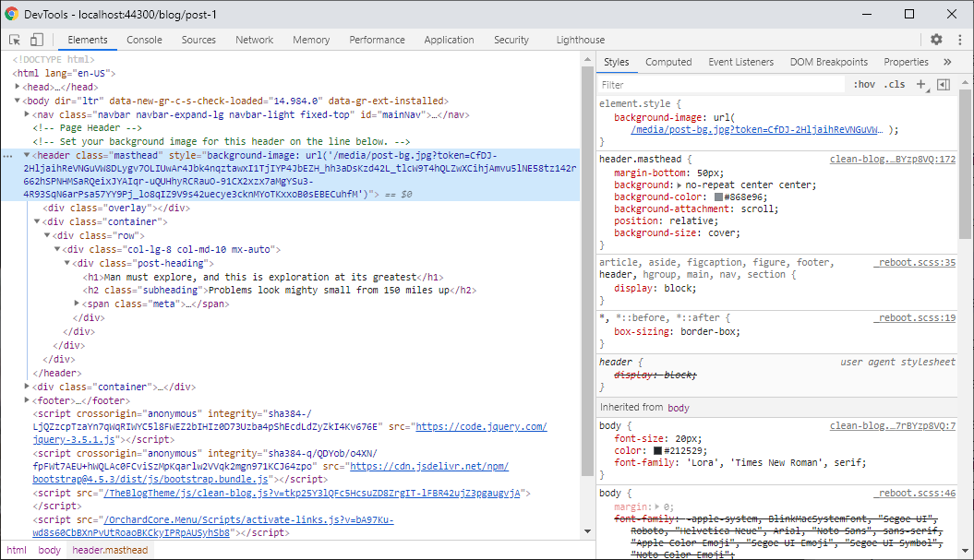
Task: Open color picker for #212529 swatch
Action: (658, 451)
